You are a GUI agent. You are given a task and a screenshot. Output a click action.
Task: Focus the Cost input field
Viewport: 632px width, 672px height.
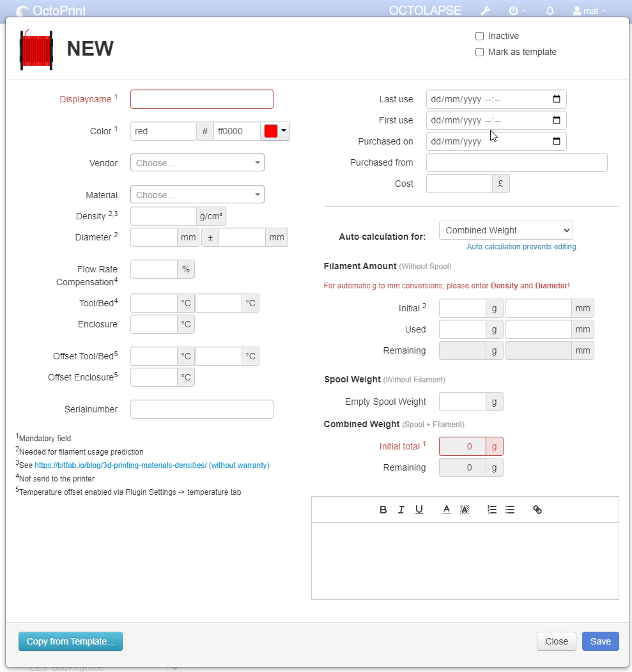[x=459, y=184]
